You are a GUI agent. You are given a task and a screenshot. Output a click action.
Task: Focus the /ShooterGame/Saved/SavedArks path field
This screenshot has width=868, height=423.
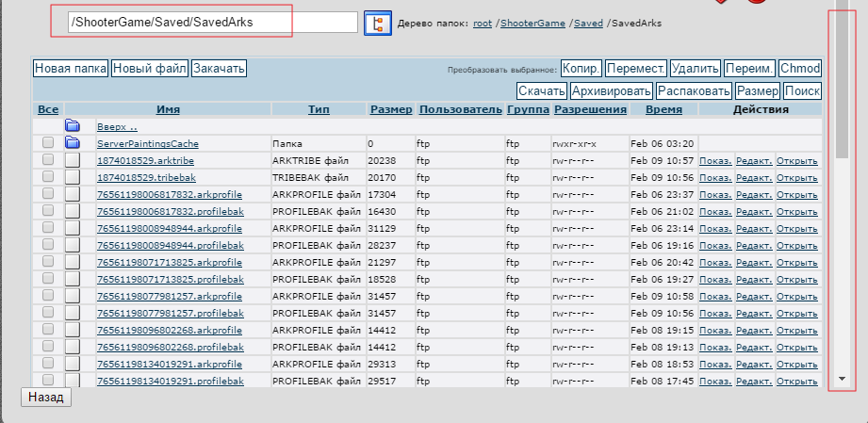(x=212, y=22)
